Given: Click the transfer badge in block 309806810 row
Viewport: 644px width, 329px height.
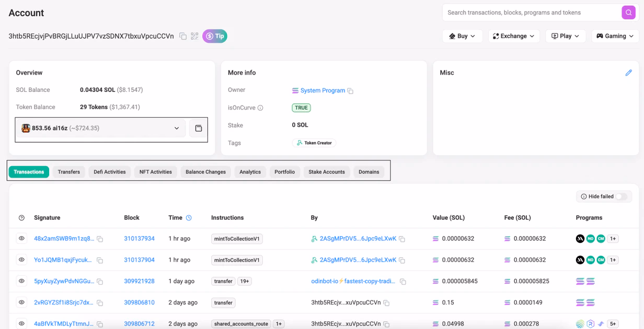Looking at the screenshot, I should coord(223,302).
